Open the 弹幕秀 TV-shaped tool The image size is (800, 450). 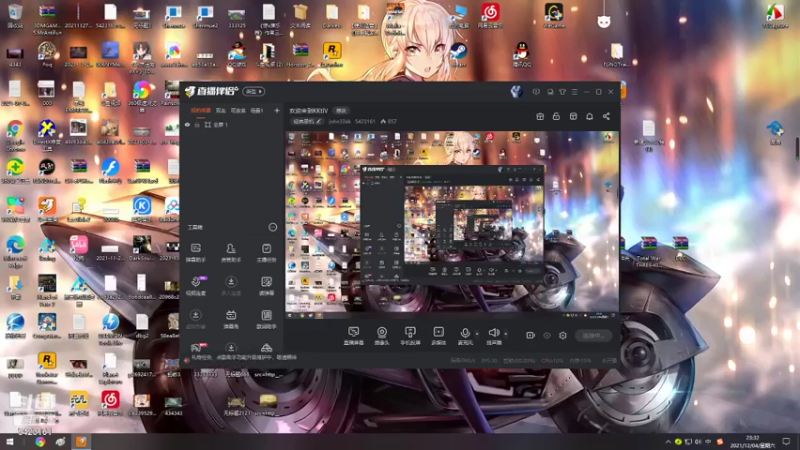click(231, 319)
